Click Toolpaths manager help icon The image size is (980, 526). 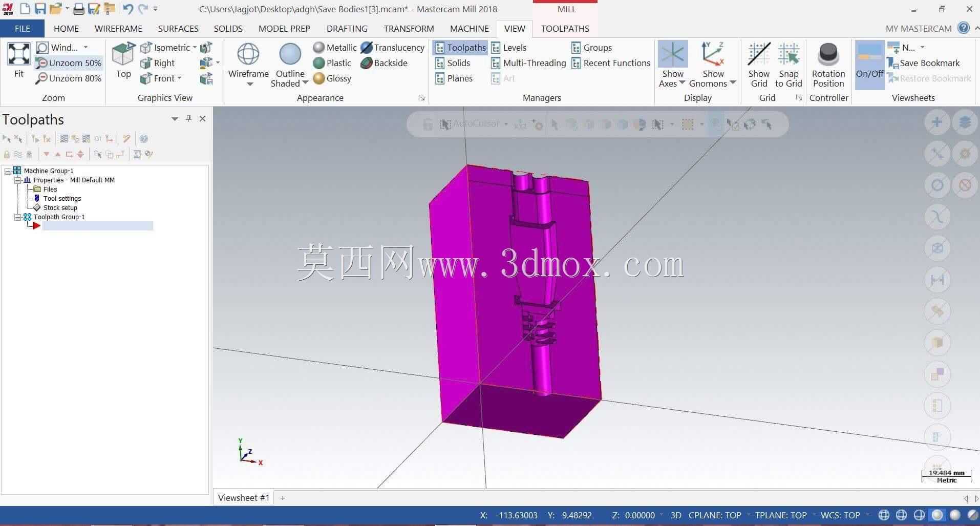[x=144, y=139]
